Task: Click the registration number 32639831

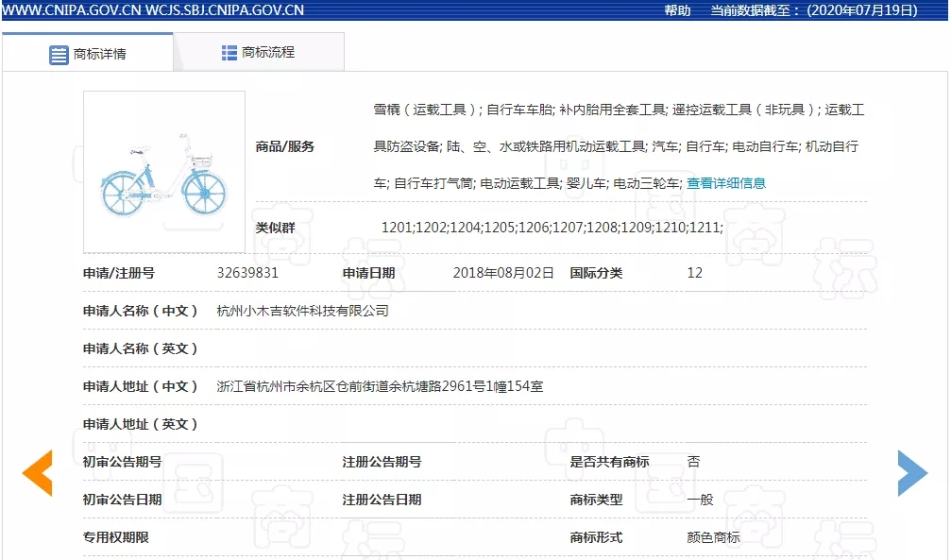Action: pyautogui.click(x=247, y=273)
